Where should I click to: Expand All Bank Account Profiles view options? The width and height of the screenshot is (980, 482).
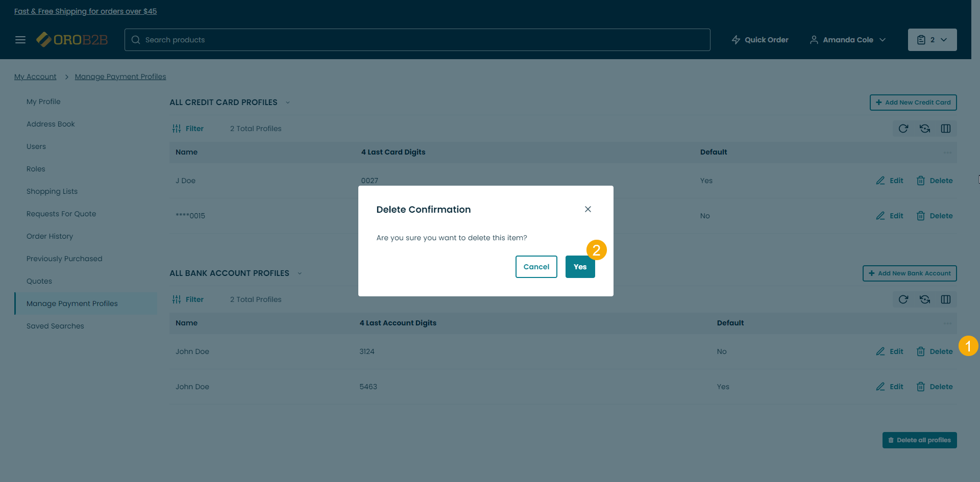300,273
